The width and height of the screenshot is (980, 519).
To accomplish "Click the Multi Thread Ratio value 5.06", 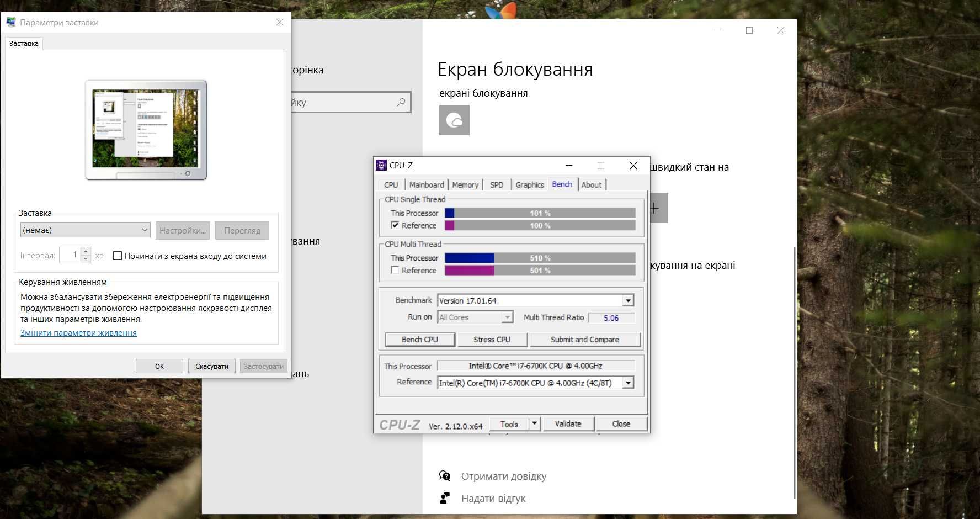I will click(611, 318).
